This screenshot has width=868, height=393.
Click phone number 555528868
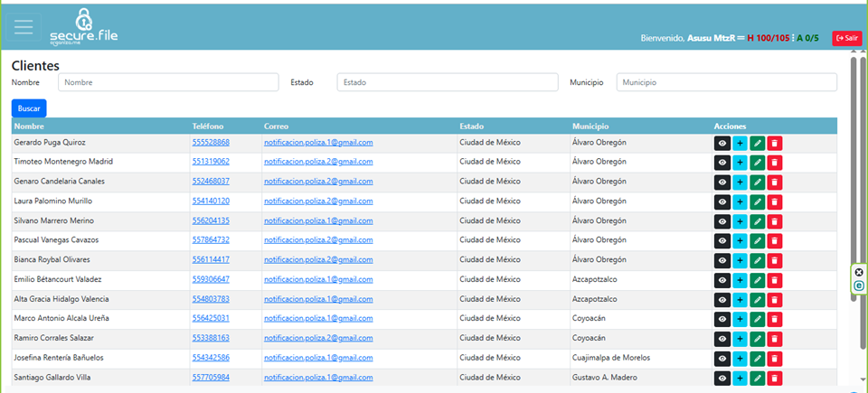tap(211, 143)
